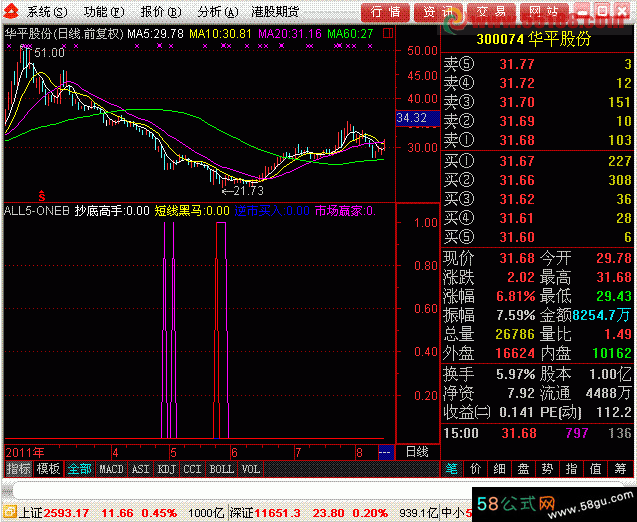Click the 21.73 low price annotation
The image size is (637, 522).
click(243, 190)
